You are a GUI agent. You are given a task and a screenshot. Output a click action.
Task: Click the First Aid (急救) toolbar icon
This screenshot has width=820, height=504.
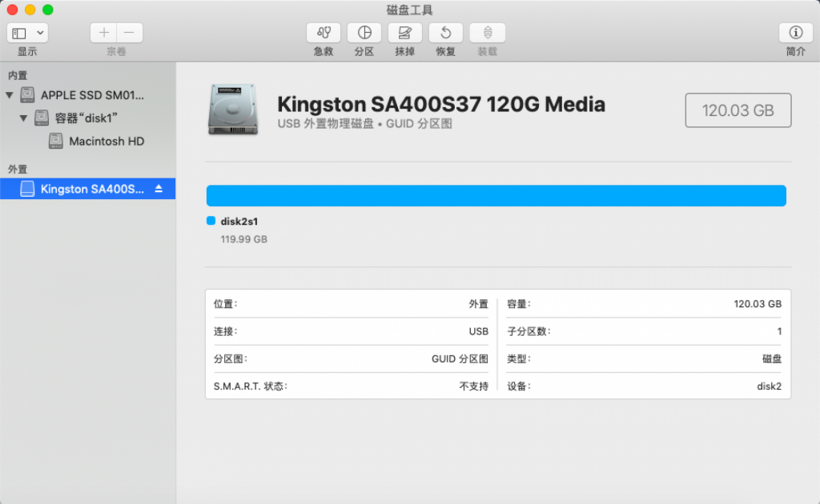pyautogui.click(x=324, y=33)
